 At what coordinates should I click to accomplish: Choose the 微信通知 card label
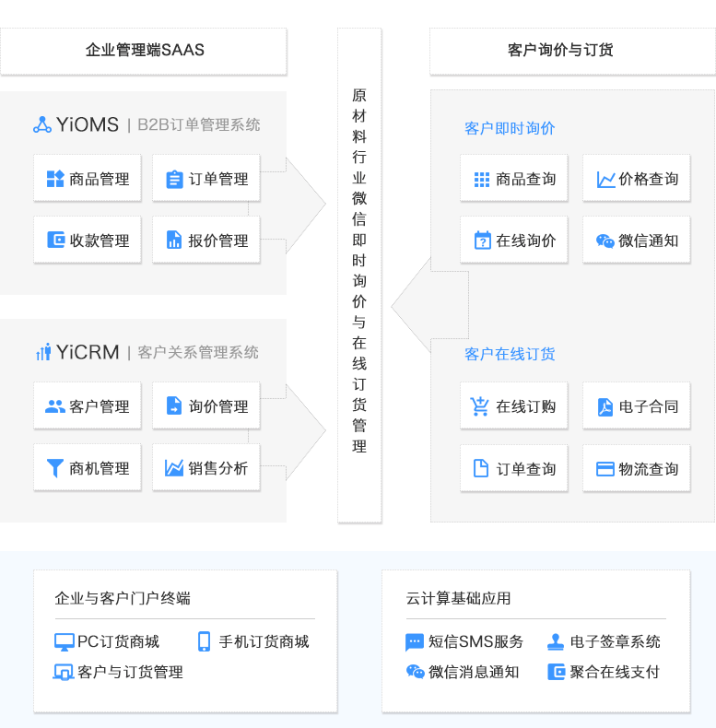pyautogui.click(x=648, y=241)
